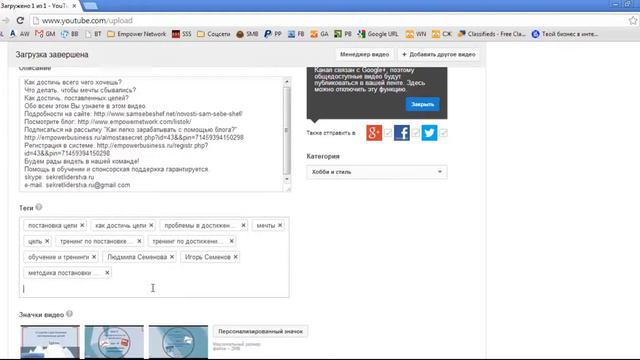Open the CK bookmark
Viewport: 640px width, 360px height.
point(442,34)
